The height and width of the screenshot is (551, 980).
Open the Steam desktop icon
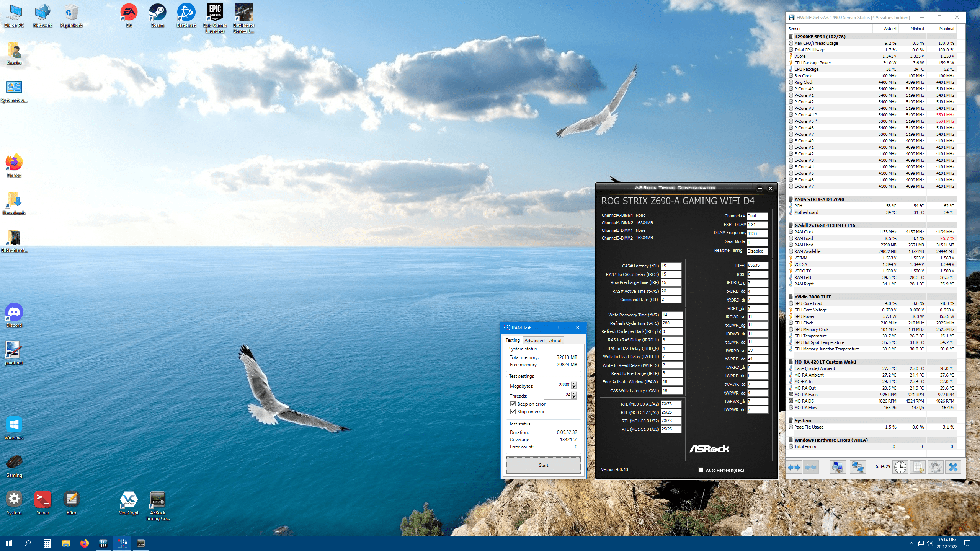point(157,16)
